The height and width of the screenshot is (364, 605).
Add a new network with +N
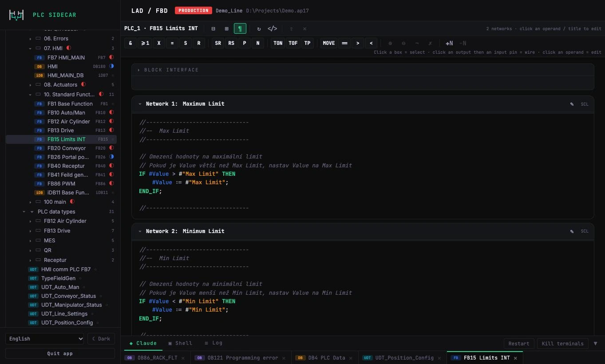(449, 43)
